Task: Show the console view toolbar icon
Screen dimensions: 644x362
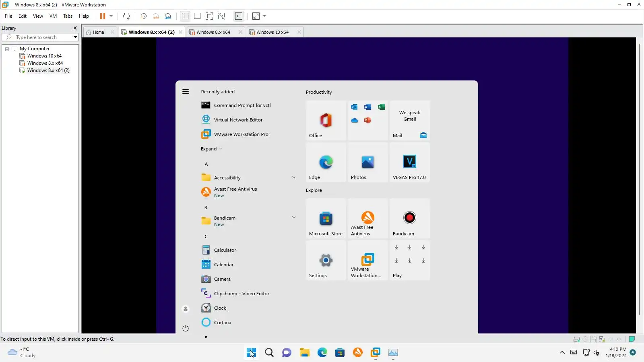Action: [x=239, y=16]
